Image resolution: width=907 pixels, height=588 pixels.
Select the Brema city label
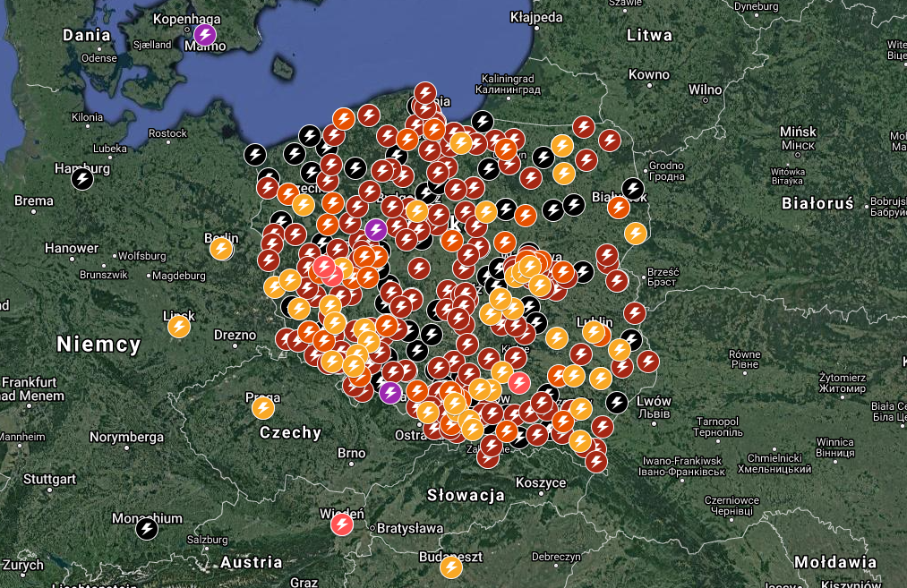point(34,200)
